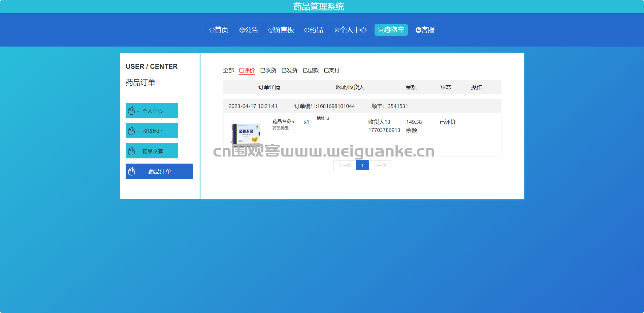Click the 已评价 status in order row

point(448,122)
